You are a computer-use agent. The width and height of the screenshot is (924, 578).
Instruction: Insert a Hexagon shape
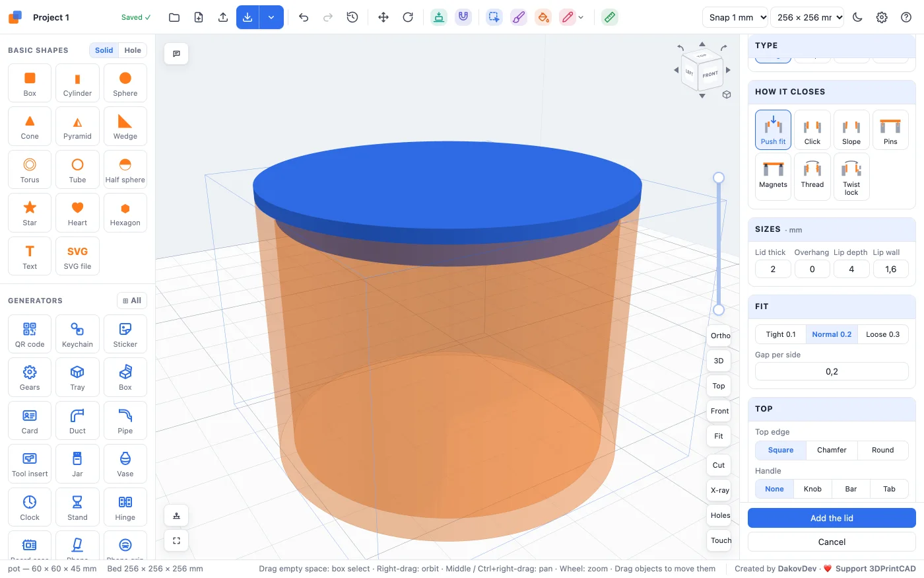tap(125, 213)
